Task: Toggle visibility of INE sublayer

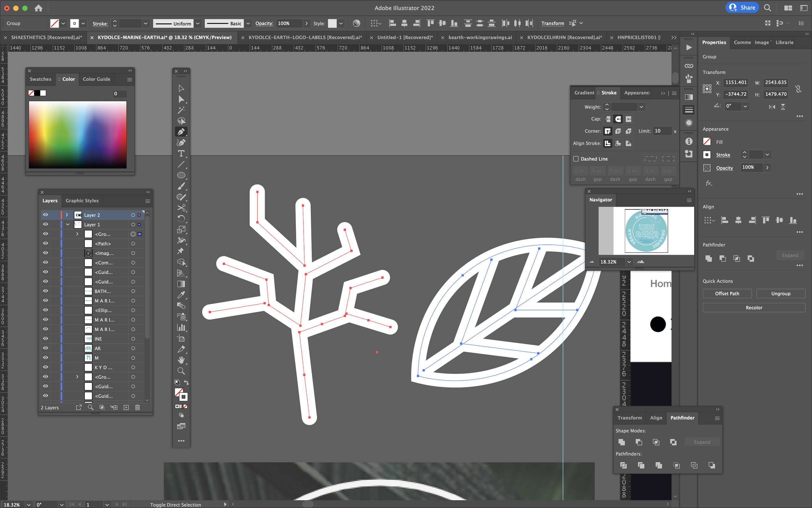Action: (x=46, y=339)
